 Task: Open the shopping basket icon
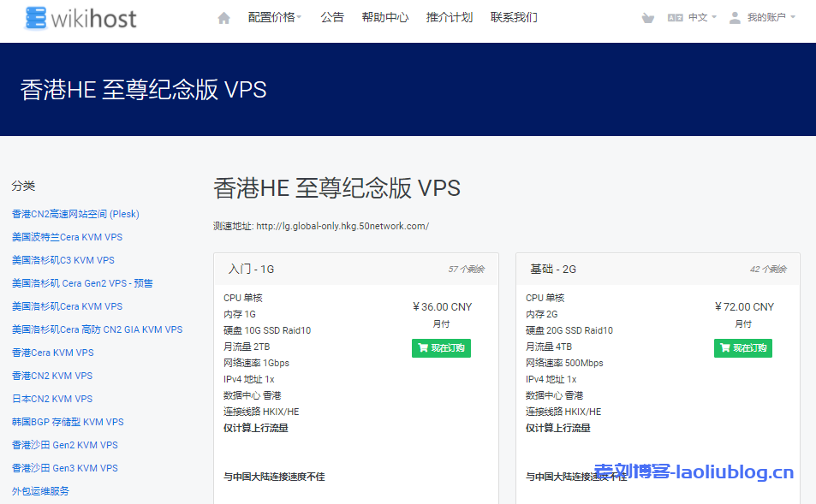click(x=647, y=18)
